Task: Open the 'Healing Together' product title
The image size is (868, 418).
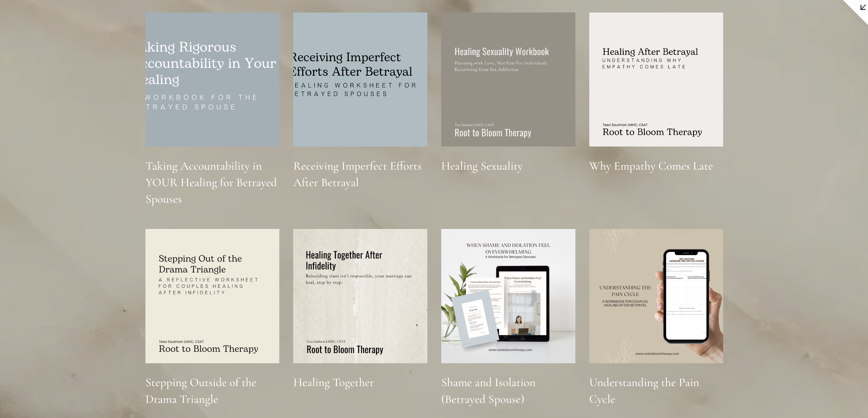Action: pos(333,383)
